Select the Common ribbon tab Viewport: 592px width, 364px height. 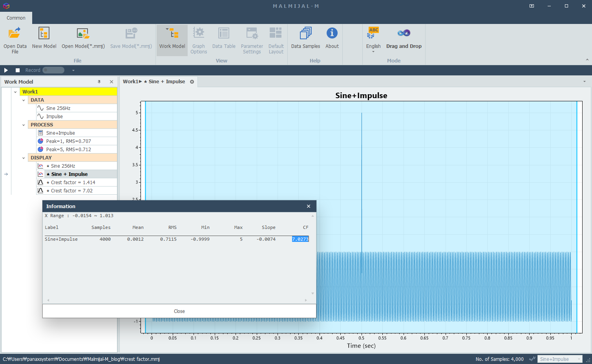(x=16, y=18)
